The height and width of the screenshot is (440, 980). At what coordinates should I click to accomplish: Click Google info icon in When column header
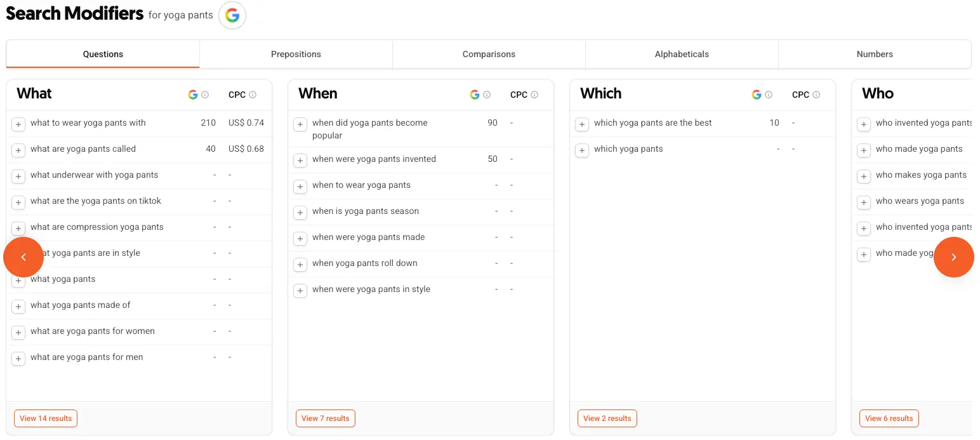click(487, 95)
